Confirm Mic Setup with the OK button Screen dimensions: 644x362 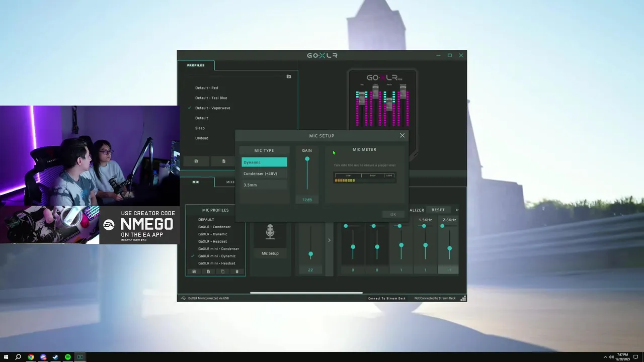tap(393, 214)
